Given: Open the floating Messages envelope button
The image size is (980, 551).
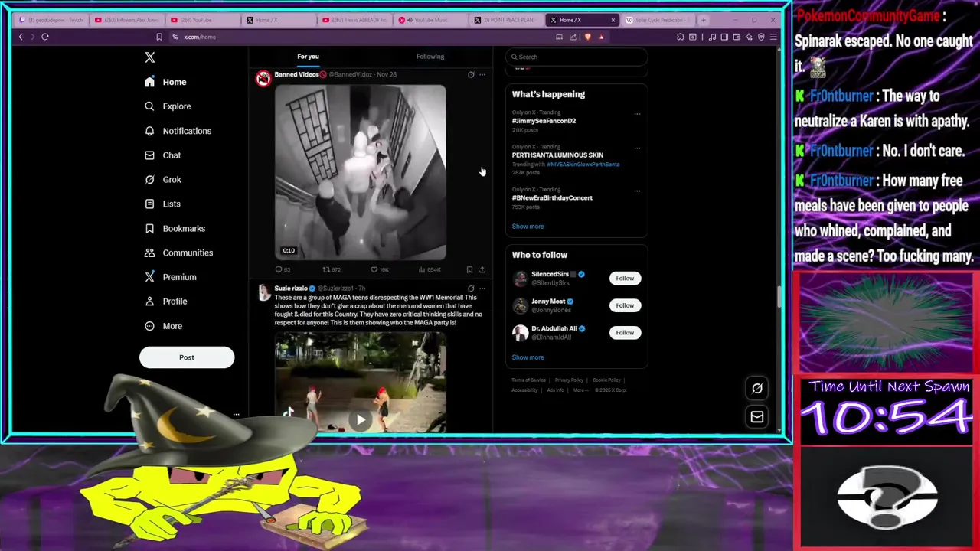Looking at the screenshot, I should click(x=757, y=417).
